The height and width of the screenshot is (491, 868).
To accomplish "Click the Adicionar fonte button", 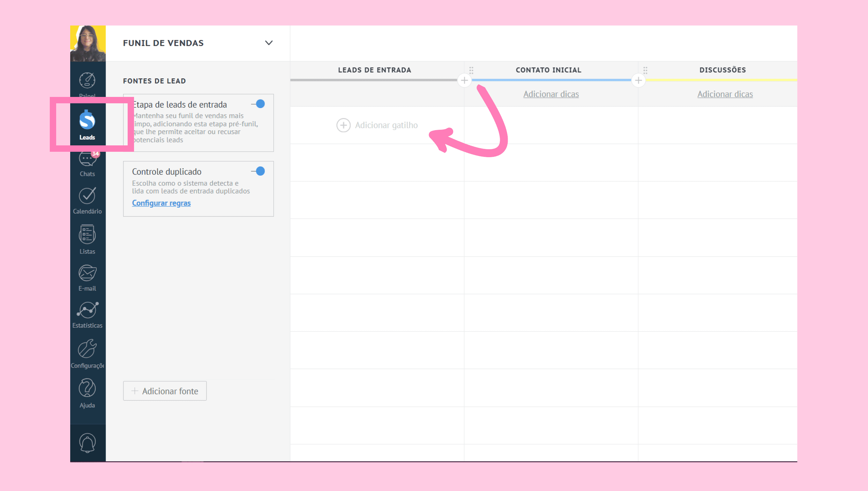I will coord(165,391).
